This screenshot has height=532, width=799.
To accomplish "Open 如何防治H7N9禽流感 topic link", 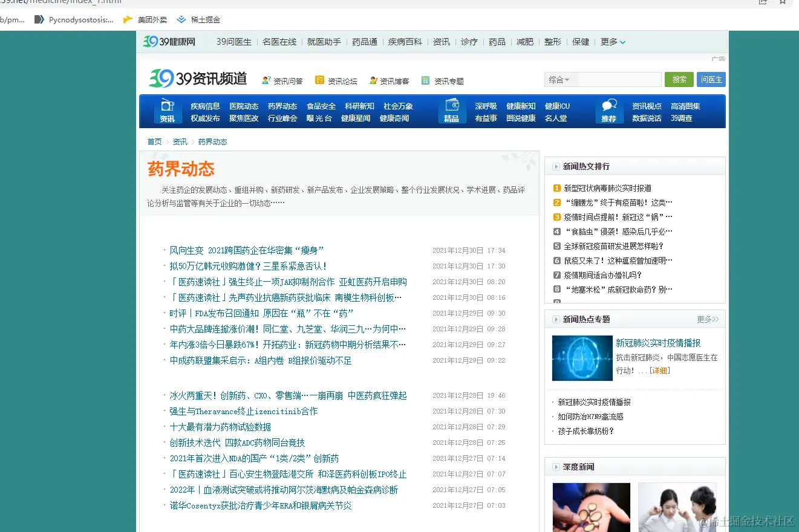I will point(590,417).
